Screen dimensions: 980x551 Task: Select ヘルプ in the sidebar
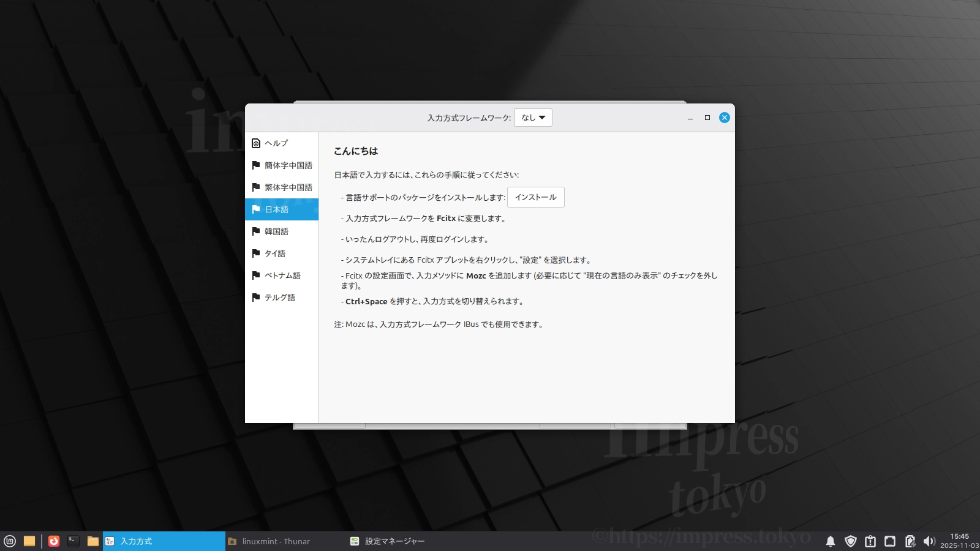[282, 143]
